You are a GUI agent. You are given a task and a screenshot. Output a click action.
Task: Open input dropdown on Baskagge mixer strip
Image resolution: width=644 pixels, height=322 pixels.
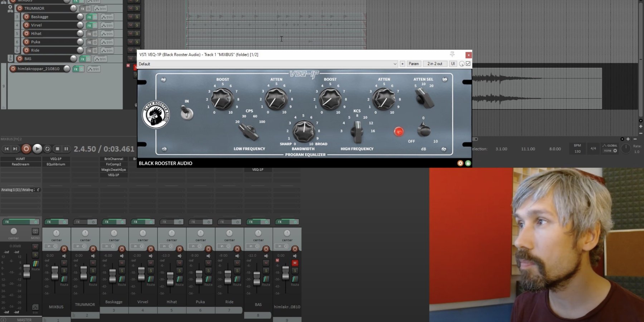point(108,246)
